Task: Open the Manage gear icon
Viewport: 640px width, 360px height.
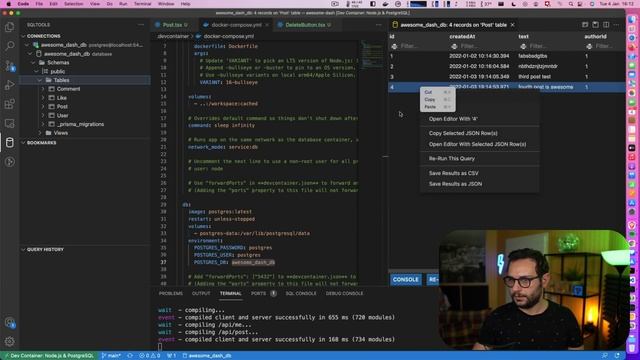Action: tap(9, 341)
